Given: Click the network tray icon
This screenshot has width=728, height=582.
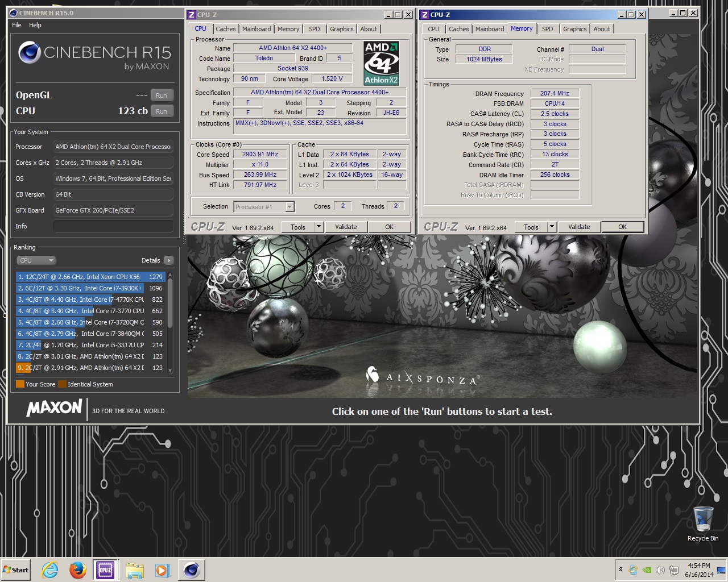Looking at the screenshot, I should coord(673,570).
